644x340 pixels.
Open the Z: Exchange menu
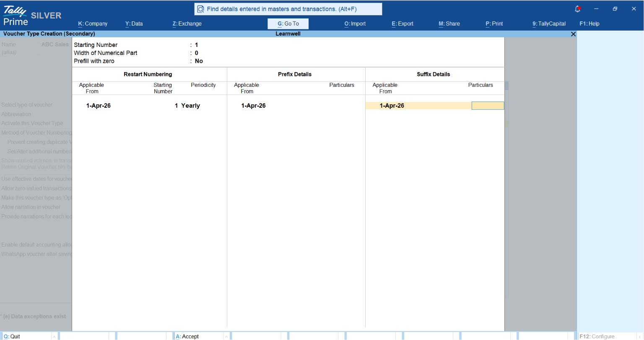[x=187, y=23]
